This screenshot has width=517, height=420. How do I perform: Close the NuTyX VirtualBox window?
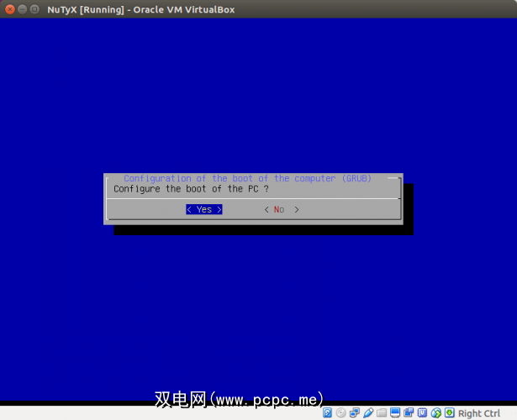[10, 9]
